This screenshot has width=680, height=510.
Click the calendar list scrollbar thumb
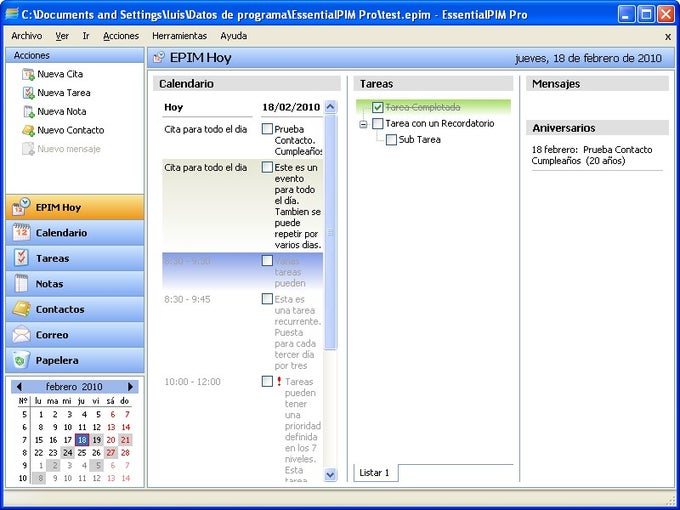[330, 232]
